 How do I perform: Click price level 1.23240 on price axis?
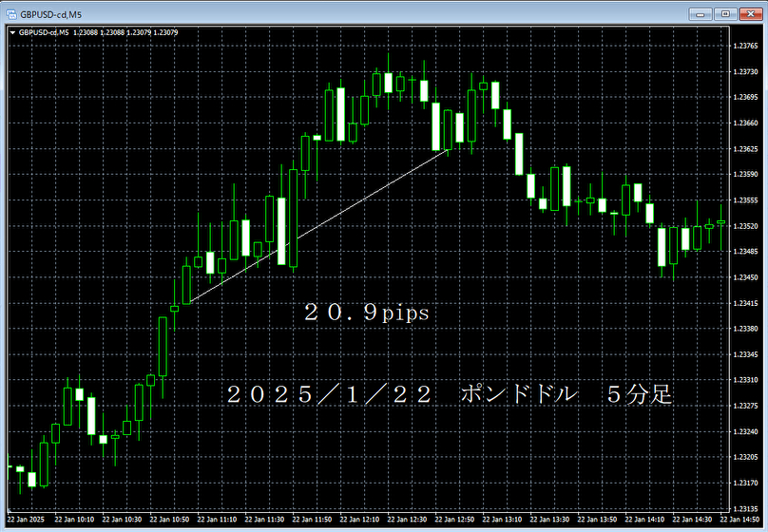pyautogui.click(x=745, y=431)
